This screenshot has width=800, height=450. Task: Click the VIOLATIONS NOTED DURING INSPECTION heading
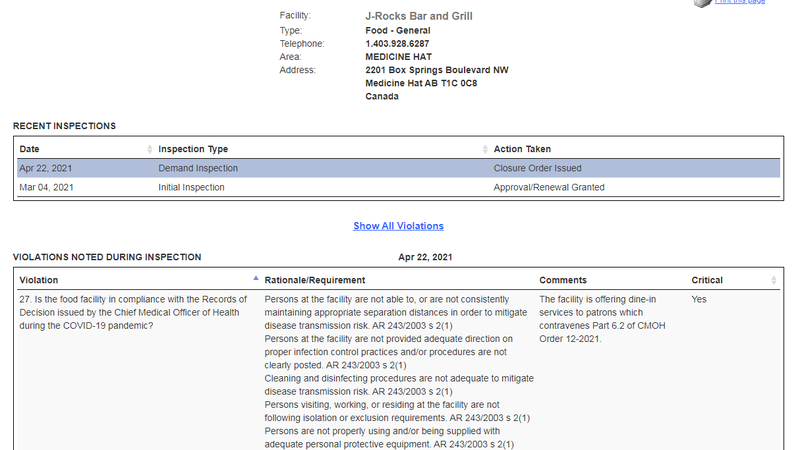click(x=107, y=257)
